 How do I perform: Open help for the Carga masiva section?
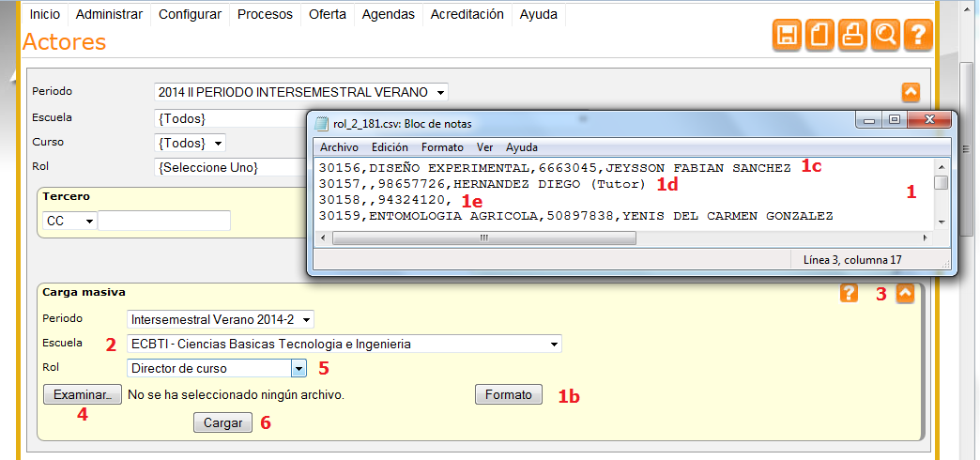(849, 293)
